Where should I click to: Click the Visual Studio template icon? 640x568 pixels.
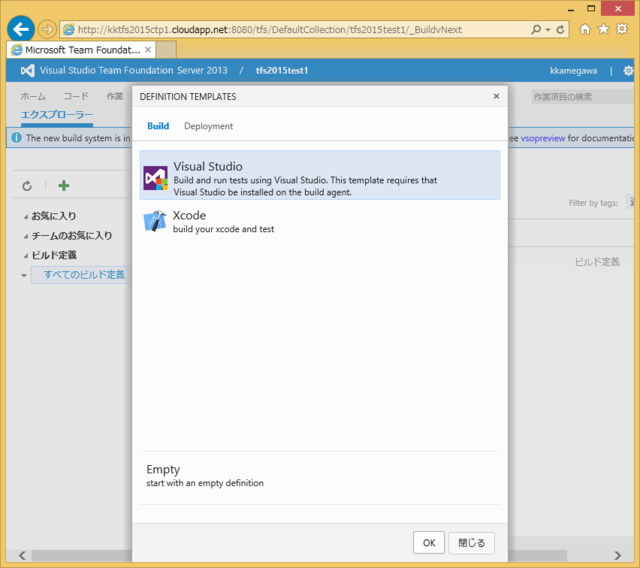(x=156, y=178)
